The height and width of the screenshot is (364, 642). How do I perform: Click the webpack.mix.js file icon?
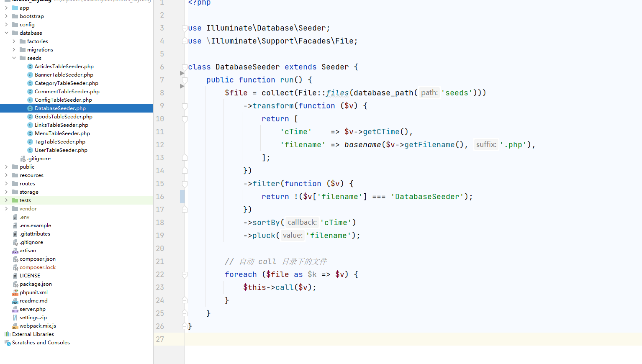pyautogui.click(x=15, y=326)
